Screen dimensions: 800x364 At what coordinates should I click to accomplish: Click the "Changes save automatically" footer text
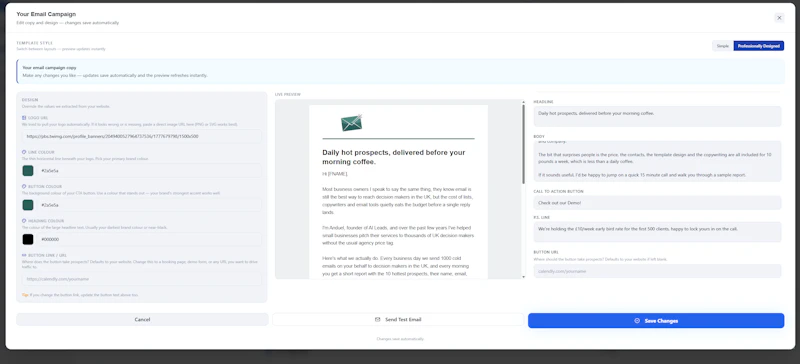[400, 339]
